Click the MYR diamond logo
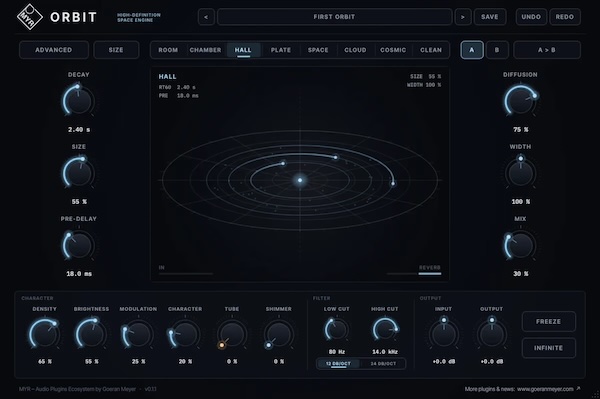 click(x=30, y=17)
